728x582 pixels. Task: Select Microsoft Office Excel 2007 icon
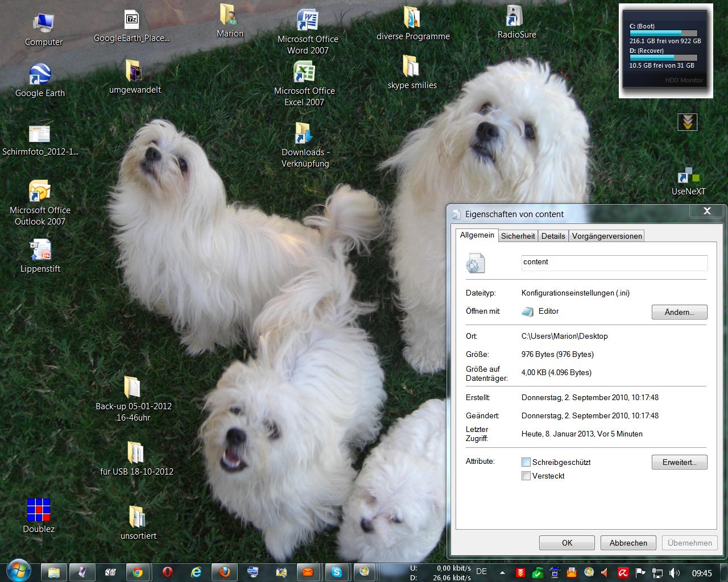[x=304, y=84]
